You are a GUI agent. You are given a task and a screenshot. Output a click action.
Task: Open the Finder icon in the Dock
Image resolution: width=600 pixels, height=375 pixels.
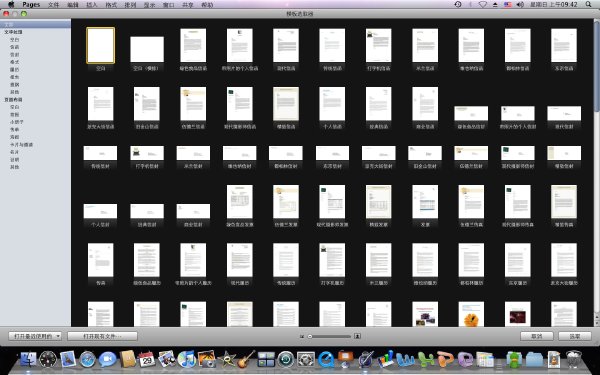(28, 359)
